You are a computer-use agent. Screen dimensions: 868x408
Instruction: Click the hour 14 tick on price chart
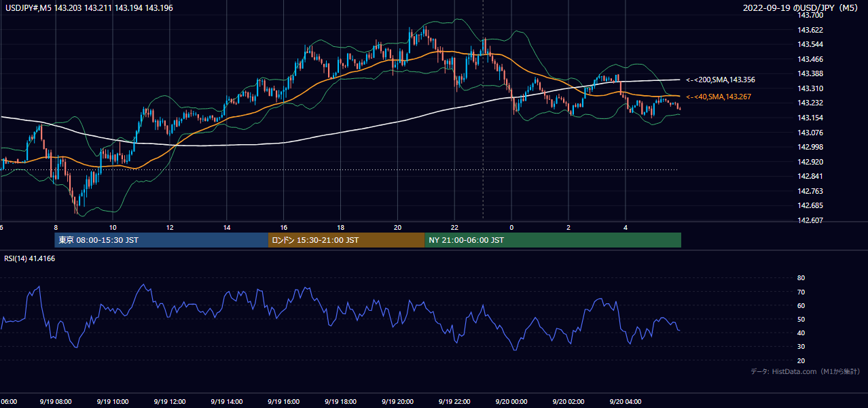click(227, 227)
